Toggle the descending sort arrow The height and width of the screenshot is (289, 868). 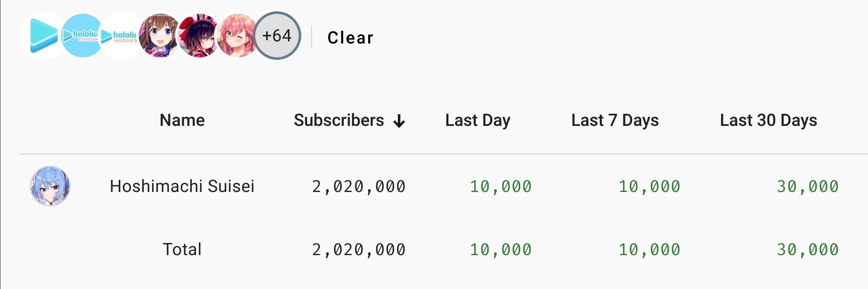pyautogui.click(x=399, y=121)
